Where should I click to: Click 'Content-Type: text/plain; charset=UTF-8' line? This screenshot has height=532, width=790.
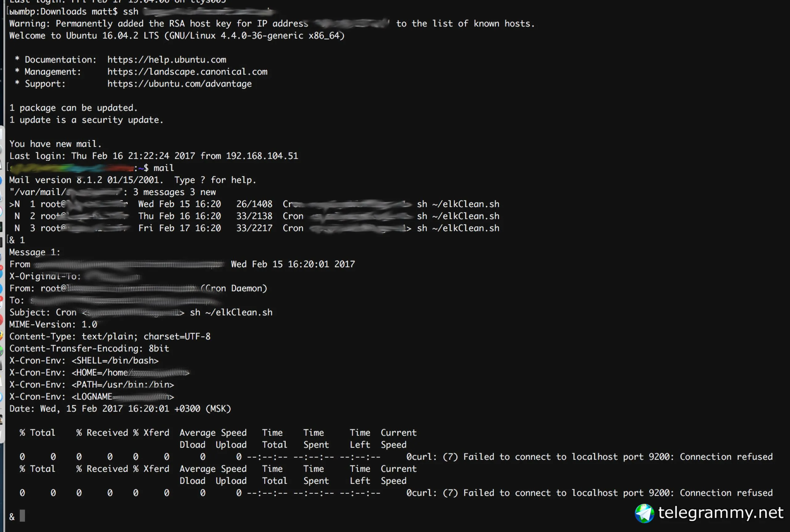[110, 337]
